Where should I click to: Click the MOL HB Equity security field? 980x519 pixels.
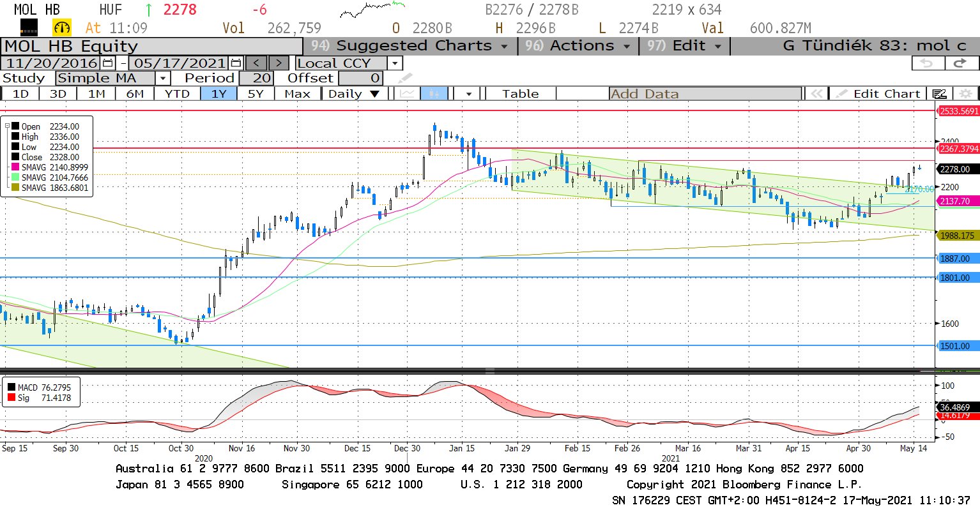(152, 46)
